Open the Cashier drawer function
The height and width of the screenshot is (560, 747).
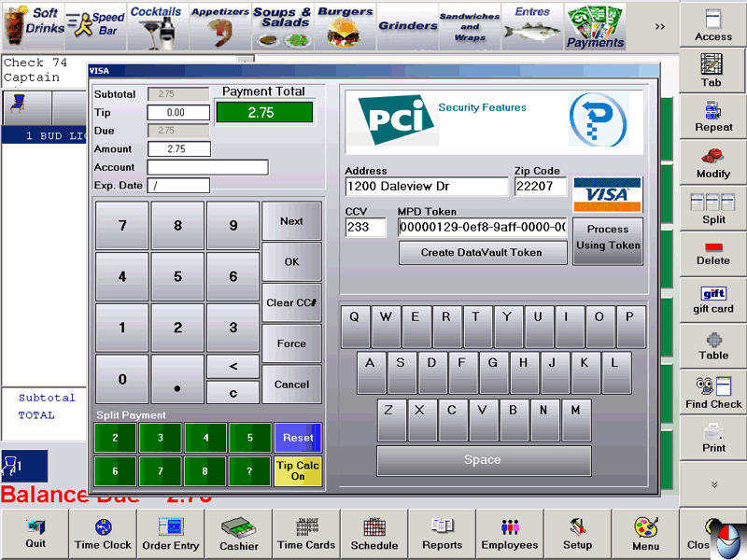239,534
